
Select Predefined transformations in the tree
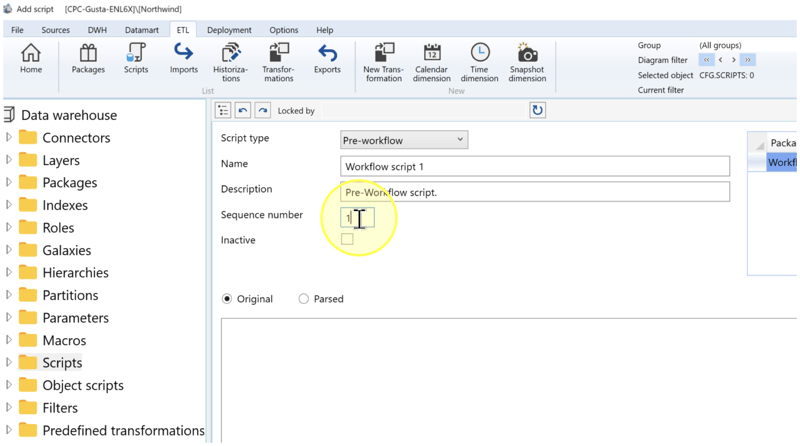click(123, 430)
